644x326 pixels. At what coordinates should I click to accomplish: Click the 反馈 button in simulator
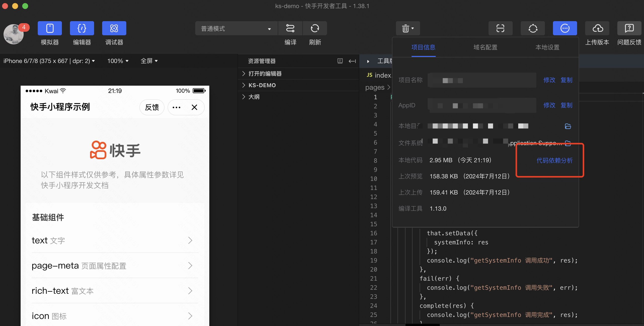point(152,107)
